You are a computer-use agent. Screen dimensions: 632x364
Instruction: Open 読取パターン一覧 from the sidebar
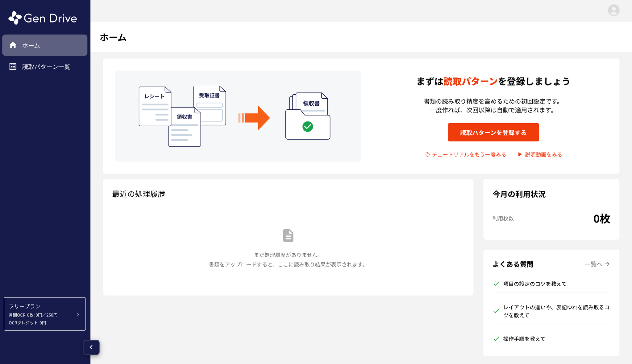click(x=46, y=67)
